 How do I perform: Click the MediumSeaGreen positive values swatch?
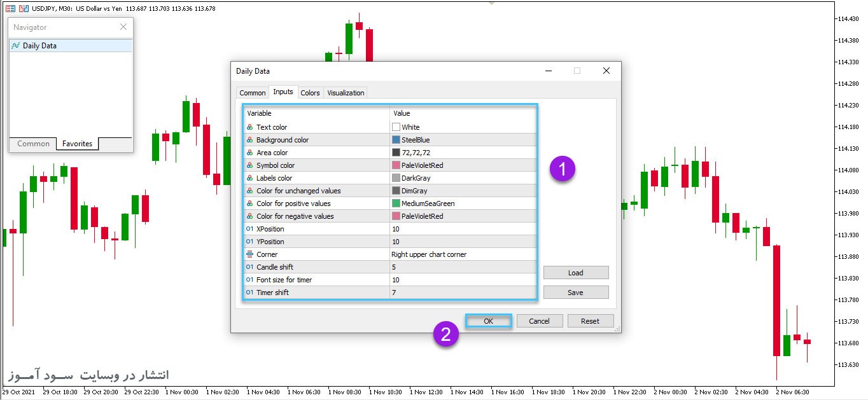pyautogui.click(x=396, y=203)
